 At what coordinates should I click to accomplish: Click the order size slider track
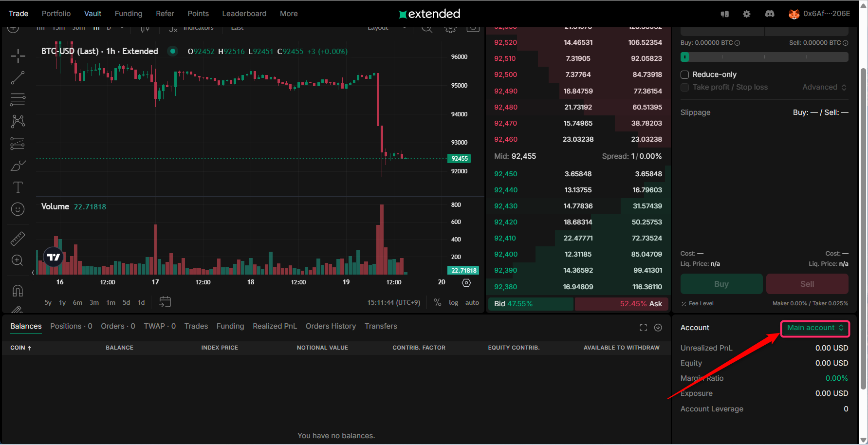[764, 57]
